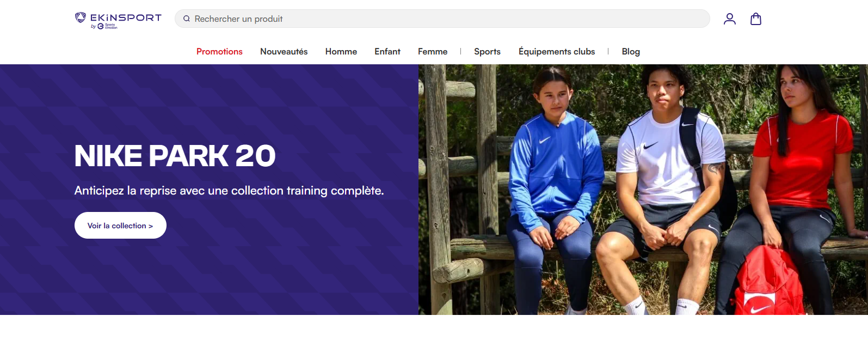Expand the Enfant category menu

(x=387, y=51)
